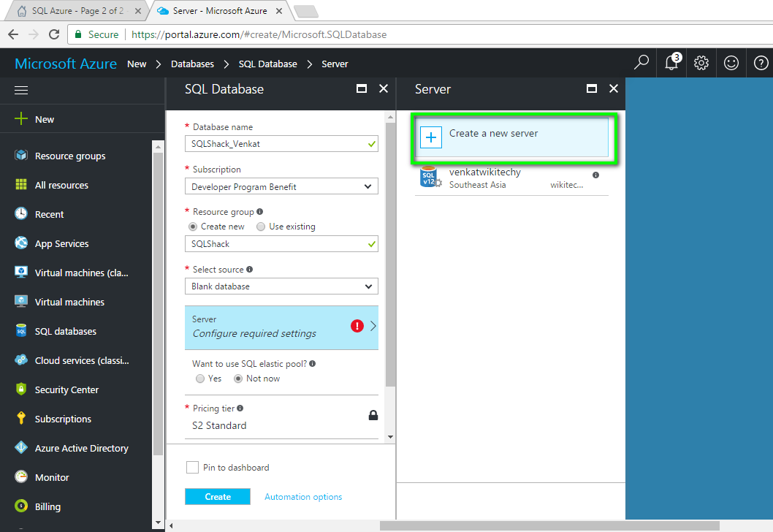Image resolution: width=773 pixels, height=532 pixels.
Task: Click the info icon on venkatwikitechy row
Action: pyautogui.click(x=595, y=175)
